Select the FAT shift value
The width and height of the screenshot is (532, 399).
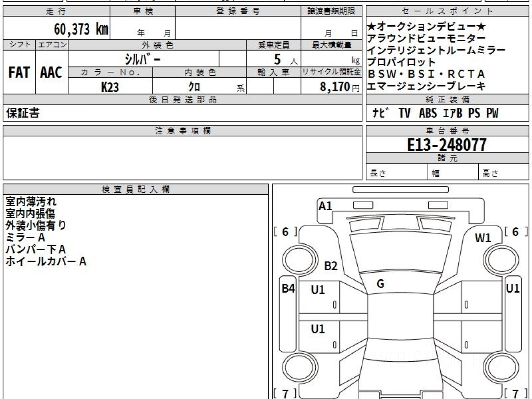19,72
